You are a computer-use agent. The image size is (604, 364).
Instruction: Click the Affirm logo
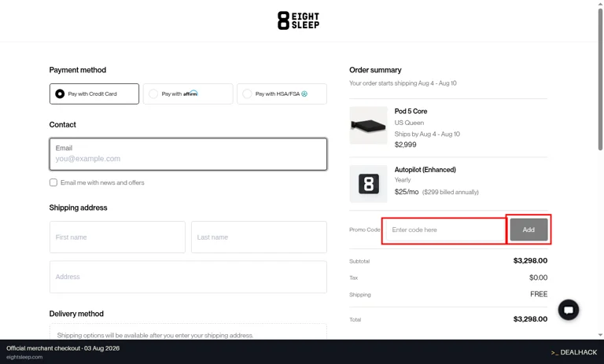(190, 94)
